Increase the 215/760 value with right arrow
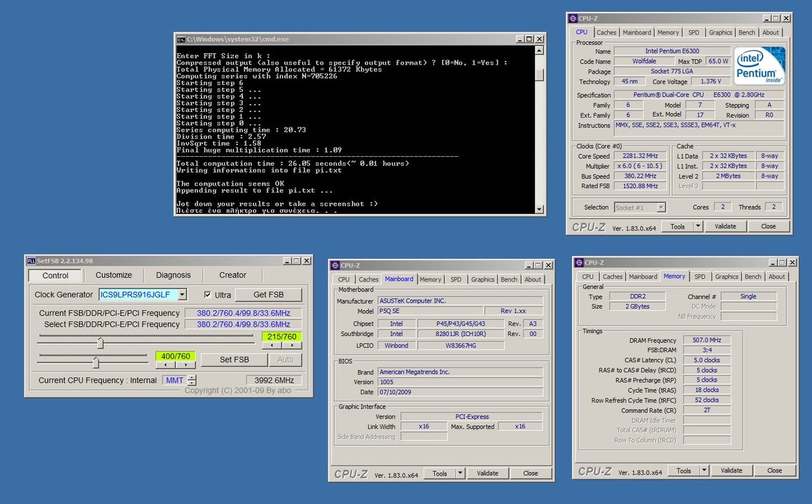 [x=292, y=345]
